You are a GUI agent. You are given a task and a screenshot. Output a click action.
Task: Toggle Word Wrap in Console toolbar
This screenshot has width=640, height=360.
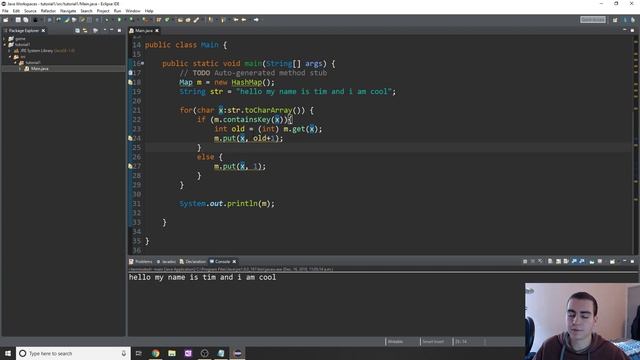pos(566,261)
